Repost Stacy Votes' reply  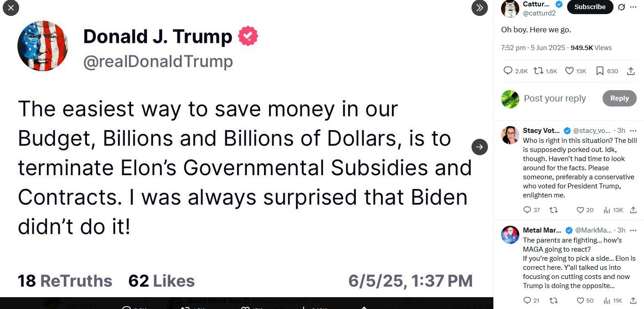pos(554,210)
